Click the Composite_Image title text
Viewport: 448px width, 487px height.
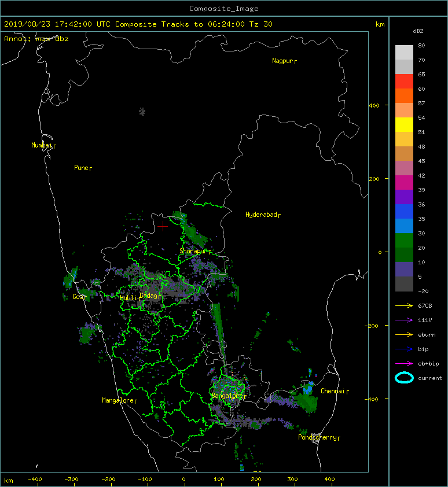coord(224,9)
